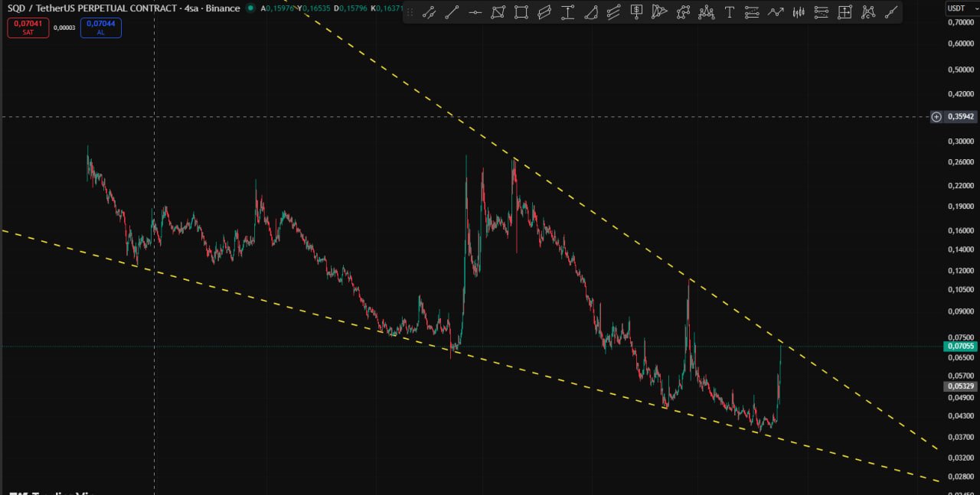980x495 pixels.
Task: Select the parallel channel tool
Action: point(544,12)
